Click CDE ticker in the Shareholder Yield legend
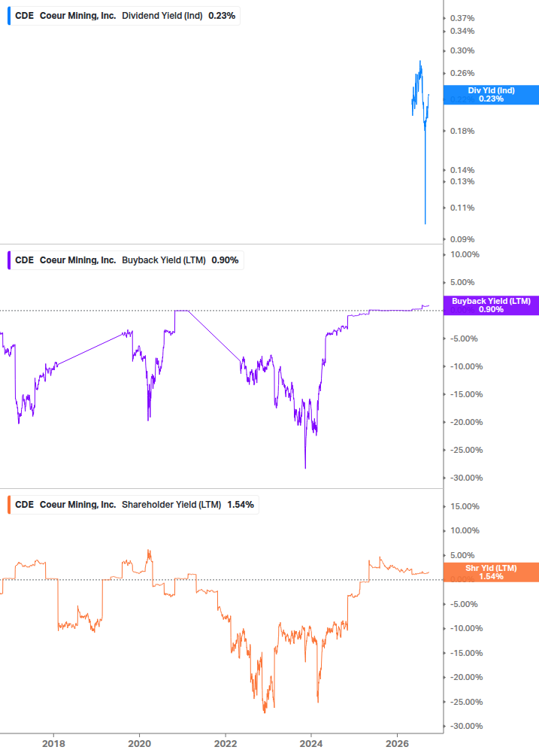The width and height of the screenshot is (539, 756). click(x=25, y=504)
